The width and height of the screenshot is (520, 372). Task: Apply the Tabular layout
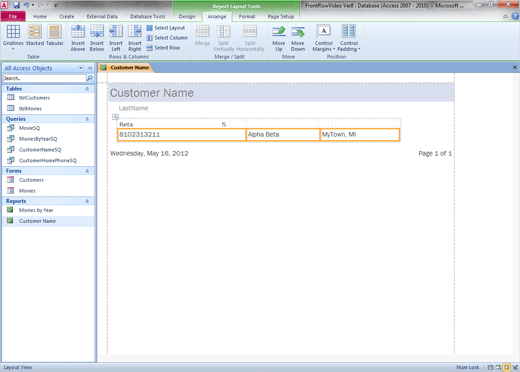point(55,35)
